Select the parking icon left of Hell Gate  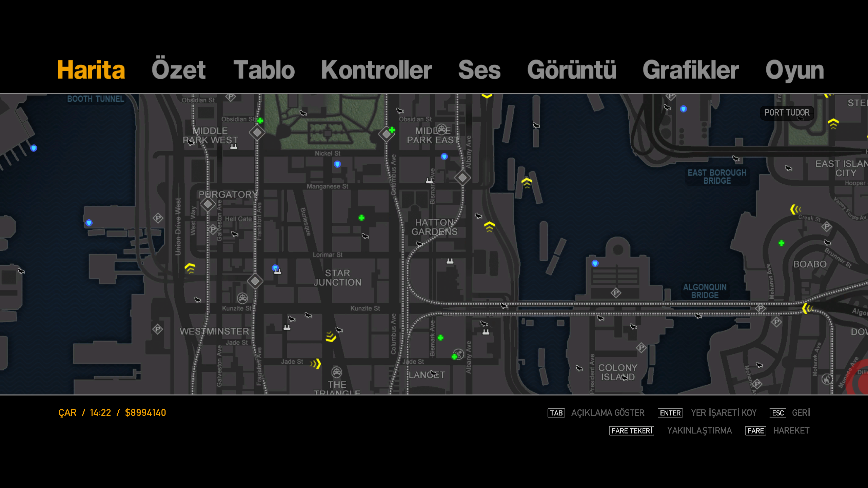213,230
